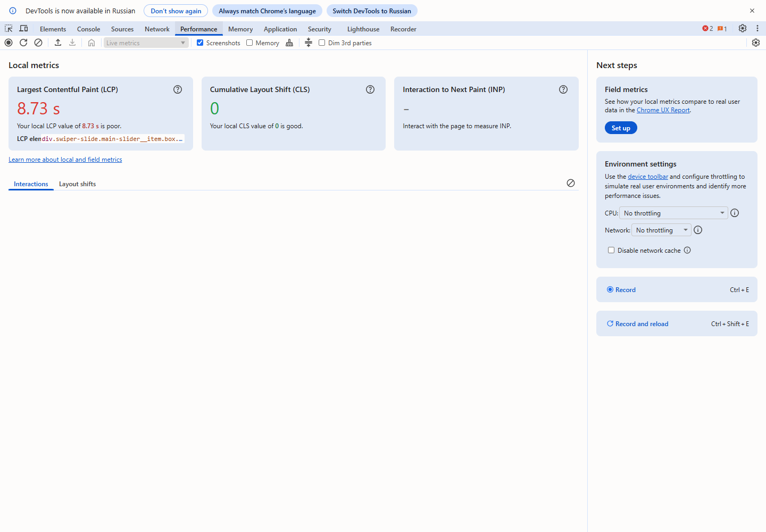
Task: Click Learn more about local and field metrics
Action: (65, 160)
